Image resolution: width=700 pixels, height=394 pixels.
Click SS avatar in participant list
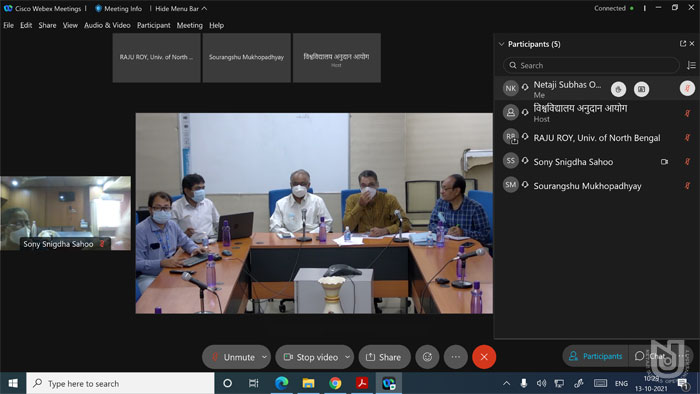coord(510,161)
